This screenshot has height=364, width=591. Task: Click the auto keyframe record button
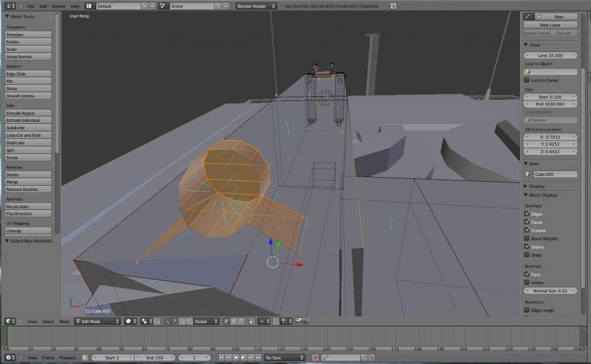point(315,358)
